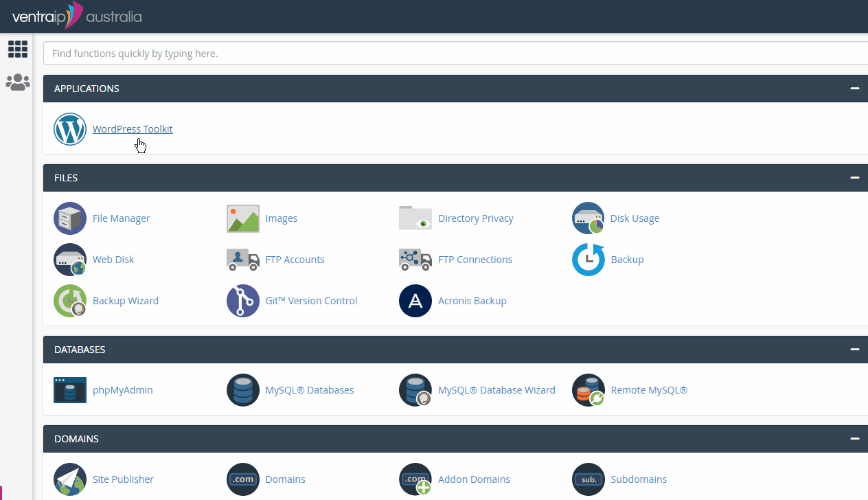The width and height of the screenshot is (868, 500).
Task: Click the Git™ Version Control link
Action: (312, 301)
